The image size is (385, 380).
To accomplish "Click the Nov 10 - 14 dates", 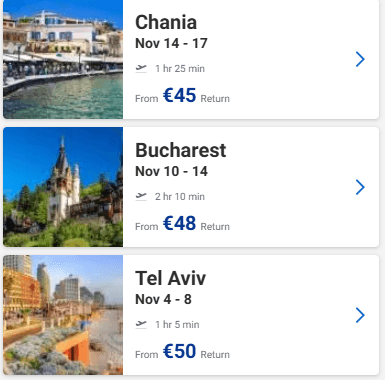I will pyautogui.click(x=171, y=171).
